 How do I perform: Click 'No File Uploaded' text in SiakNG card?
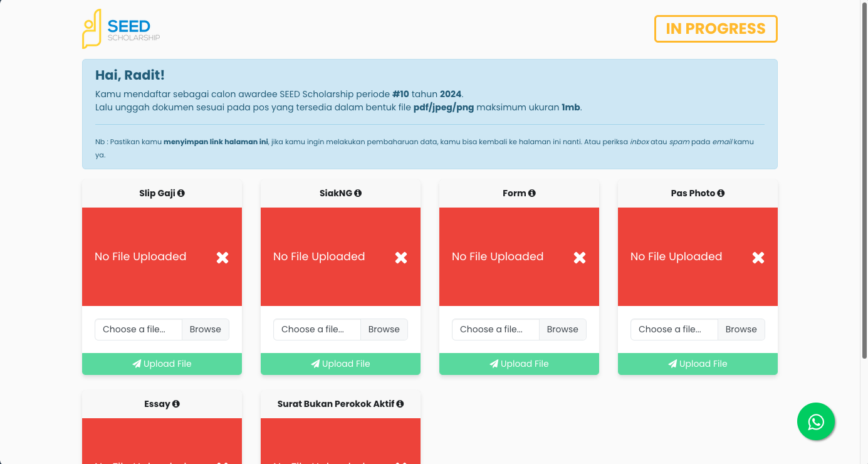319,256
